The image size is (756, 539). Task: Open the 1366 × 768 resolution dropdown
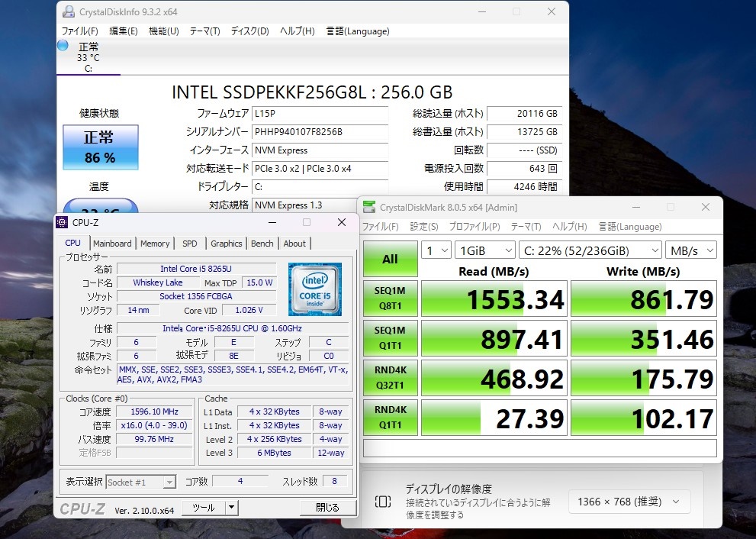coord(629,502)
